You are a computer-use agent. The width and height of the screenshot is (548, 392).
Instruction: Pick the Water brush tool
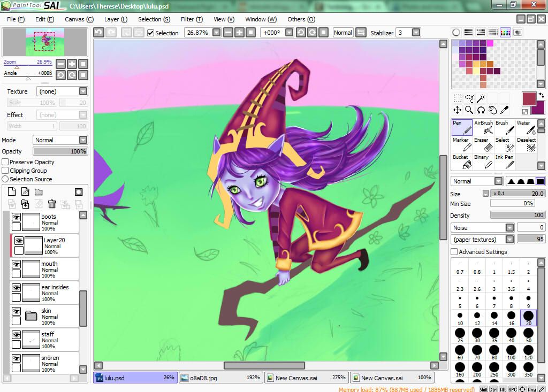526,127
